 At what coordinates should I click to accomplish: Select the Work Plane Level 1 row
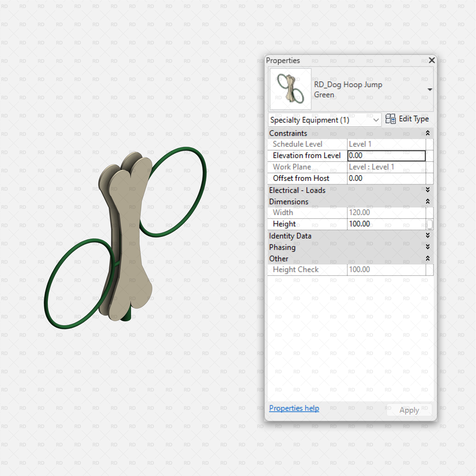[372, 167]
